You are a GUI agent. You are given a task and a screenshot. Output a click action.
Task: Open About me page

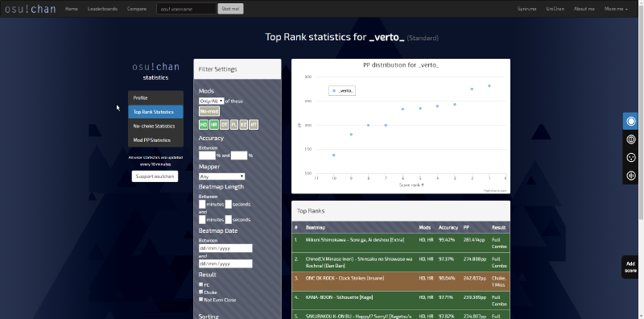[584, 9]
